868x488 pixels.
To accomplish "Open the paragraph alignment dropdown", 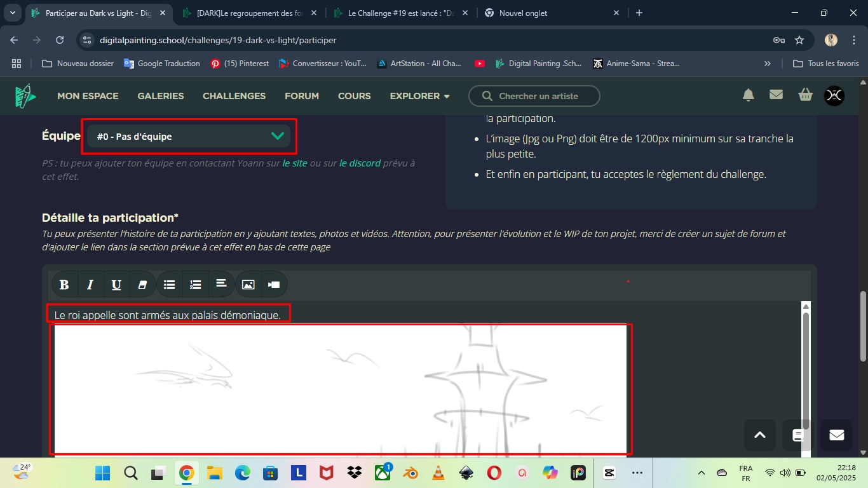I will [x=221, y=284].
